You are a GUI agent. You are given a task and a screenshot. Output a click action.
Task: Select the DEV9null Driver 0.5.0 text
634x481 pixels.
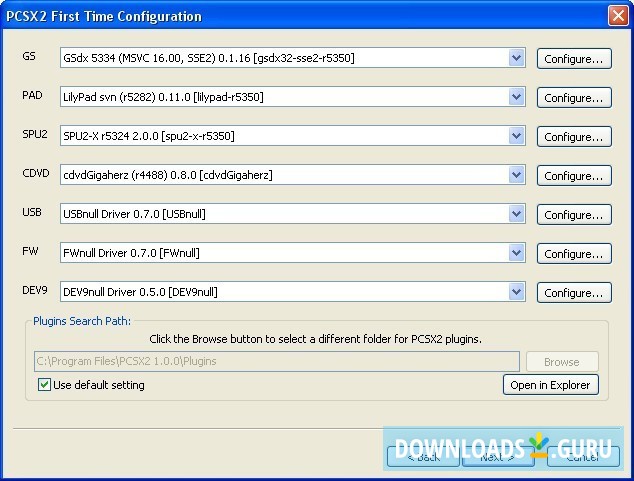(140, 292)
